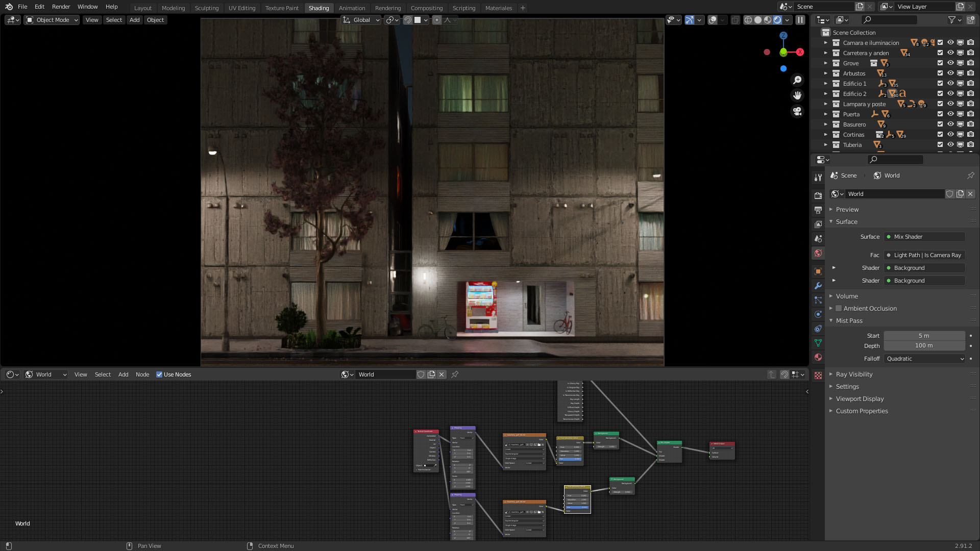980x551 pixels.
Task: Open the Falloff Quadratic dropdown
Action: pos(924,359)
